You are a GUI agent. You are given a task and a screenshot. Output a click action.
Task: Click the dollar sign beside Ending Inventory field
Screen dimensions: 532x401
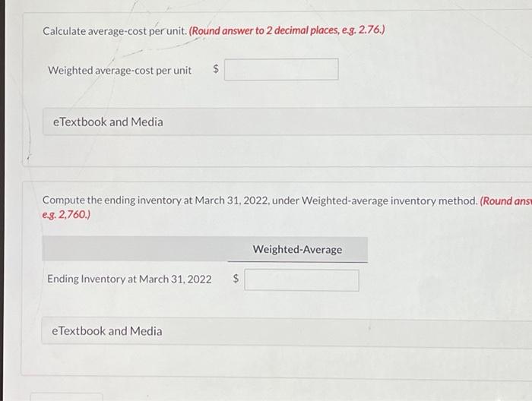(x=236, y=279)
